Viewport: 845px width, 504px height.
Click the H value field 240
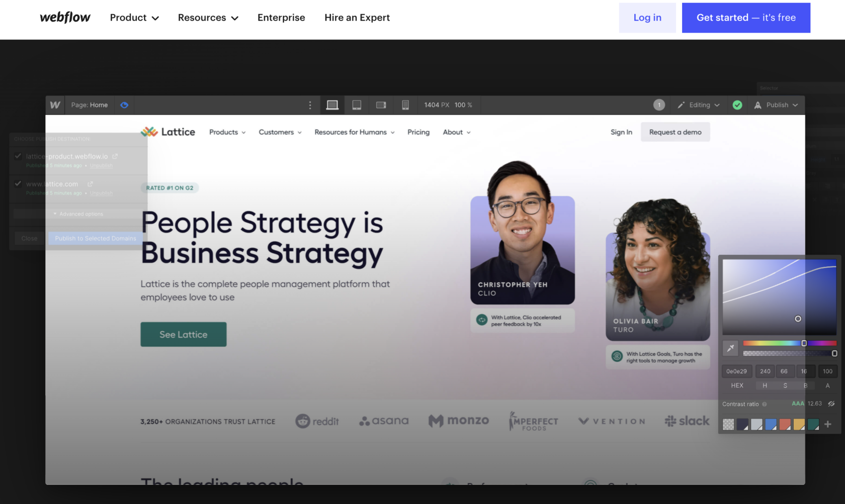[x=765, y=371]
